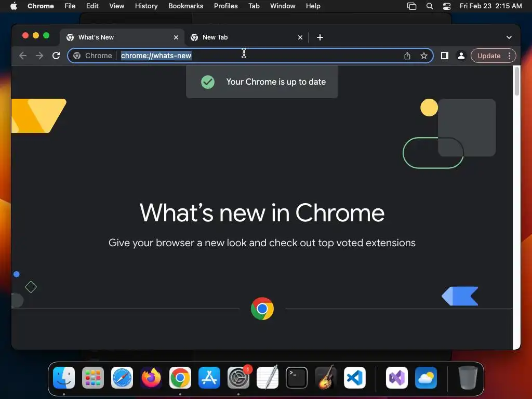This screenshot has height=399, width=532.
Task: Open the View menu
Action: point(116,6)
